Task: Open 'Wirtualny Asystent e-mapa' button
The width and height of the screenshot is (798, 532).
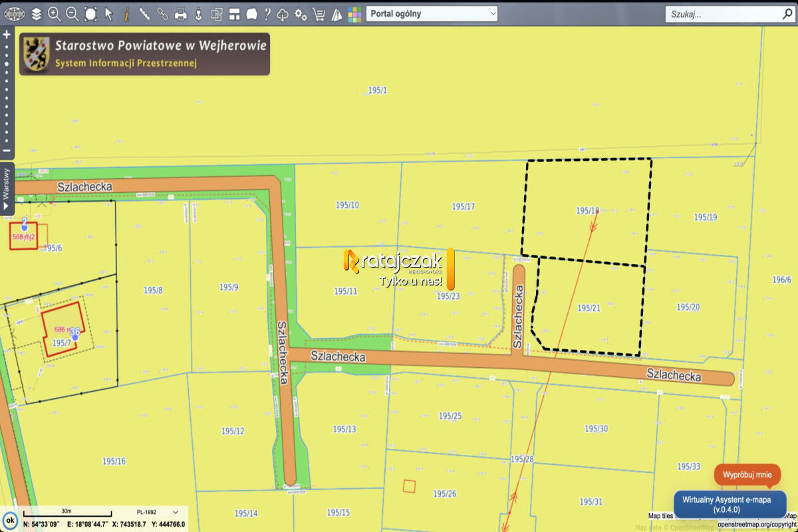Action: coord(730,504)
